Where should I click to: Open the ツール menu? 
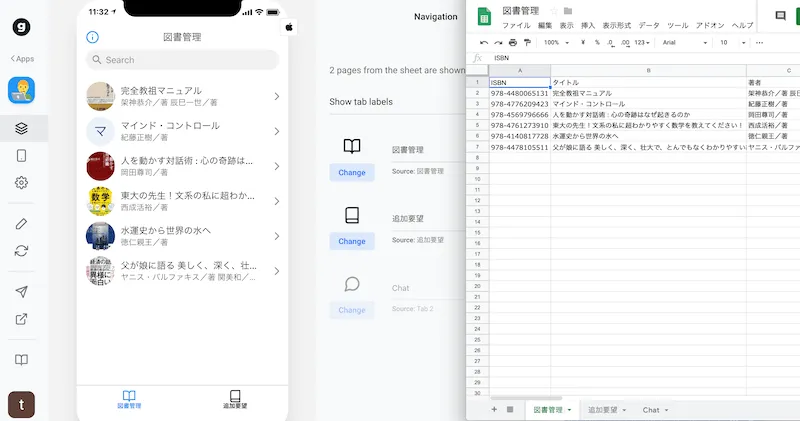(678, 26)
